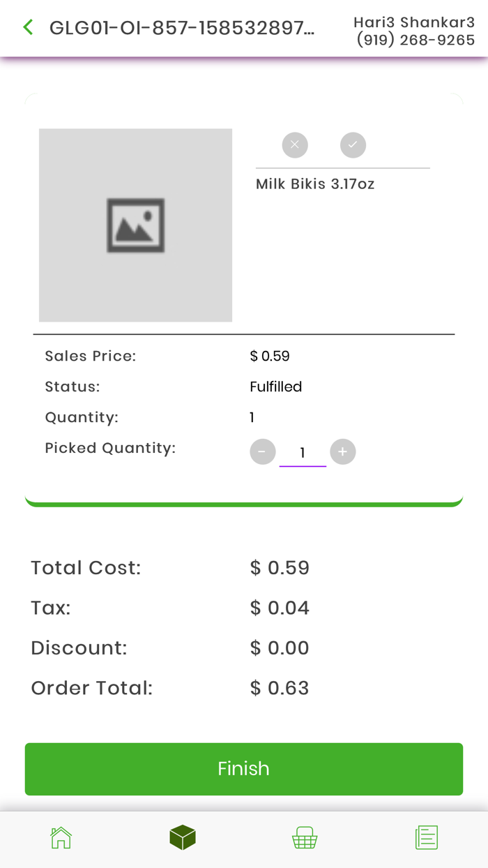488x868 pixels.
Task: Tap the order ID title GLG01-OI-857
Action: point(182,28)
